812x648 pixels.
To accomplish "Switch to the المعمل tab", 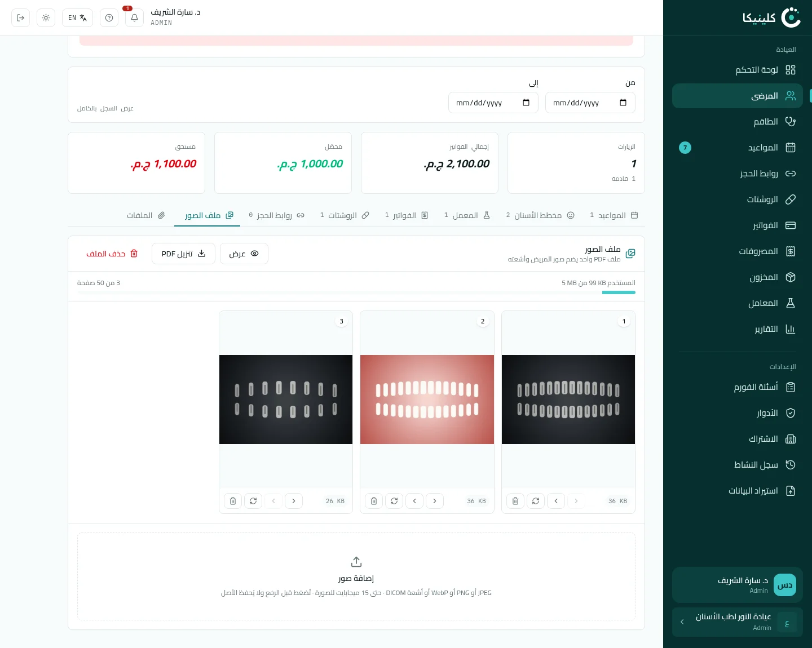I will point(467,215).
